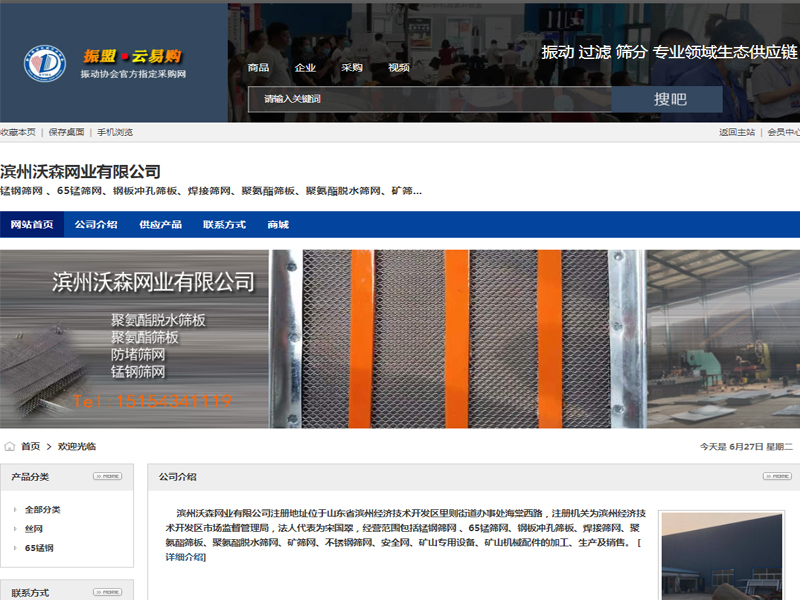Go to 联系方式 in the navigation bar
This screenshot has width=800, height=600.
(224, 225)
